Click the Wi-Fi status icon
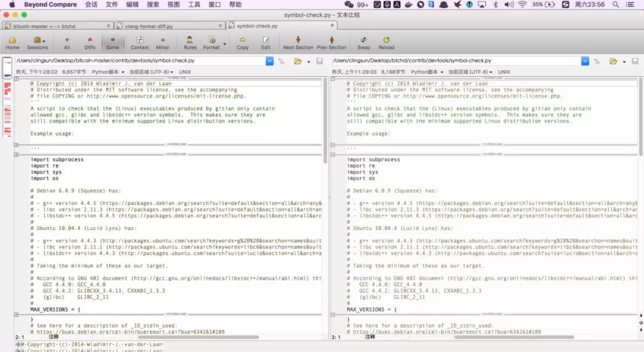The height and width of the screenshot is (352, 644). 522,5
